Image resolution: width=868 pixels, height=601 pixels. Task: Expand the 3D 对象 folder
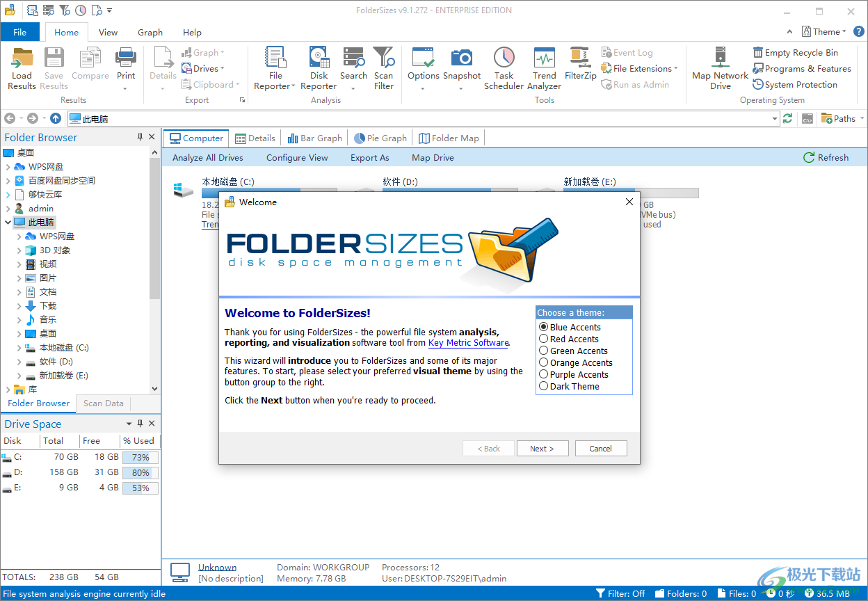pos(19,250)
